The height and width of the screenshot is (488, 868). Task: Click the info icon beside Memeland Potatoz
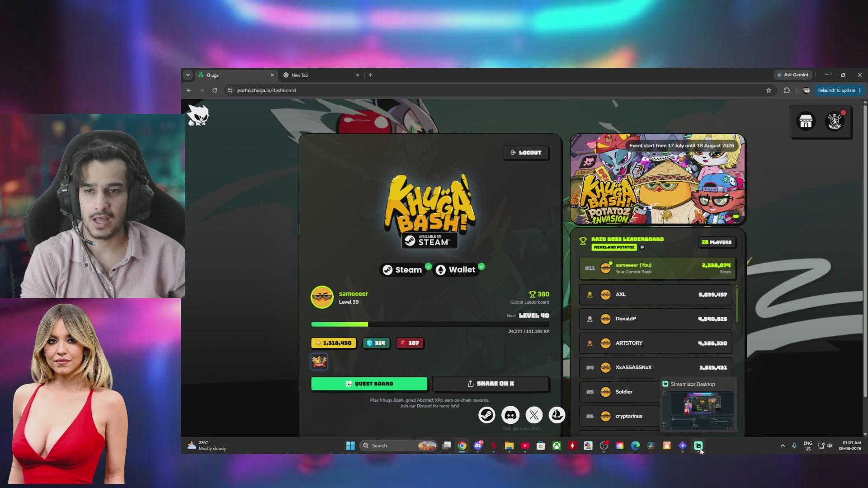point(642,247)
